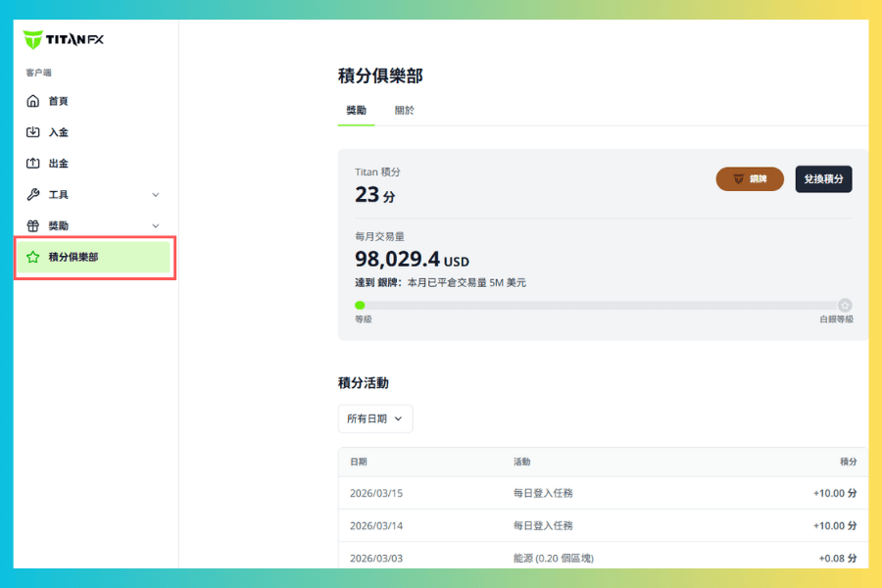Viewport: 882px width, 588px height.
Task: Select the 積分俱樂部 star icon
Action: [x=32, y=258]
